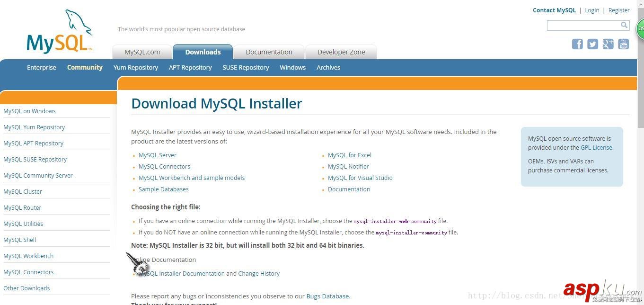Click MySQL Workbench and sample models link

[x=192, y=178]
